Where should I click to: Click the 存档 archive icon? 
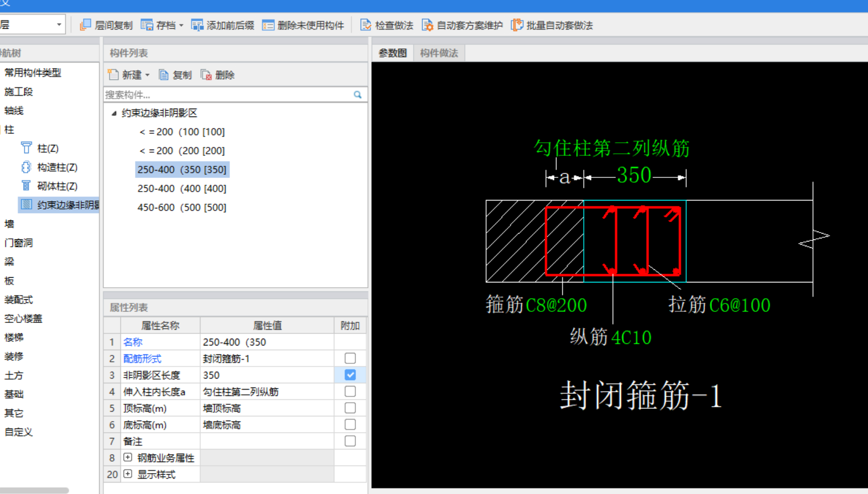click(147, 25)
